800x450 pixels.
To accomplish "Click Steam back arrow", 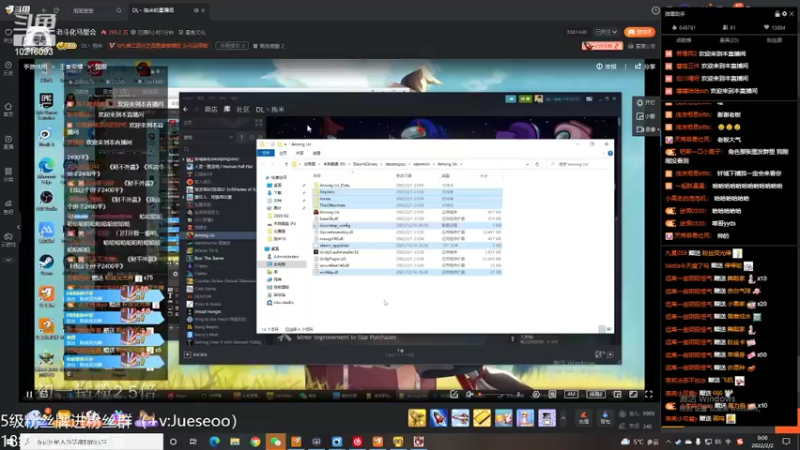I will [185, 110].
